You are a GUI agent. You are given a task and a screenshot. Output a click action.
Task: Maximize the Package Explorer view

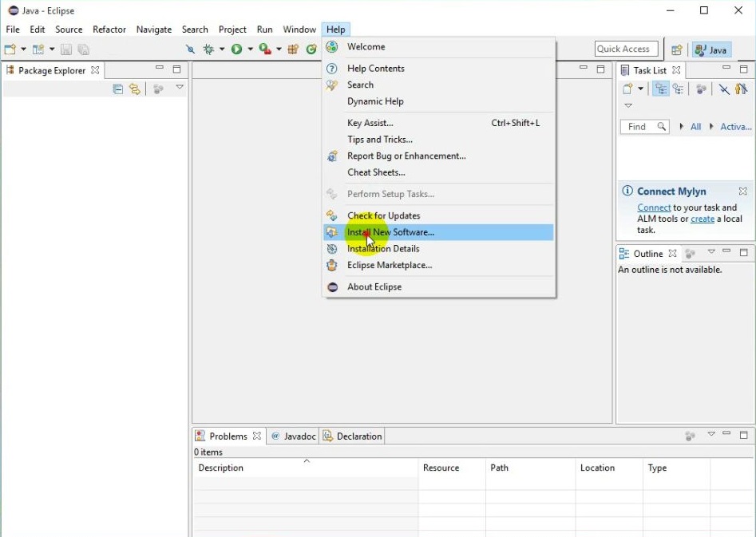click(177, 69)
